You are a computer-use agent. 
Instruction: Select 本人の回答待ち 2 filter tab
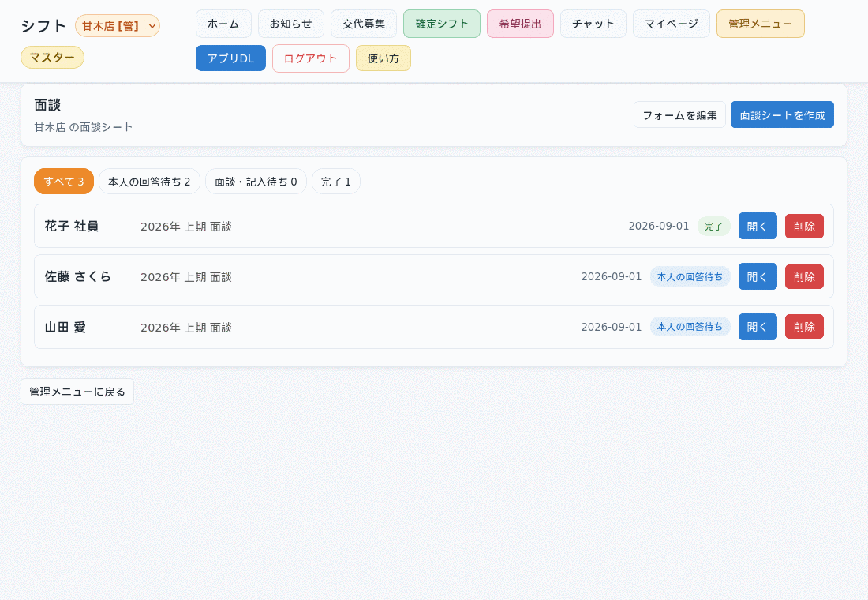click(x=149, y=181)
